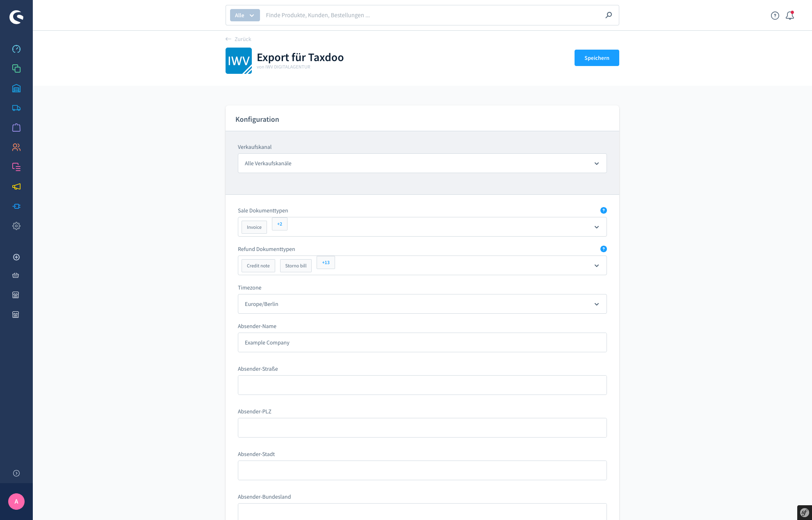Image resolution: width=812 pixels, height=520 pixels.
Task: Focus the global search input field
Action: [432, 15]
